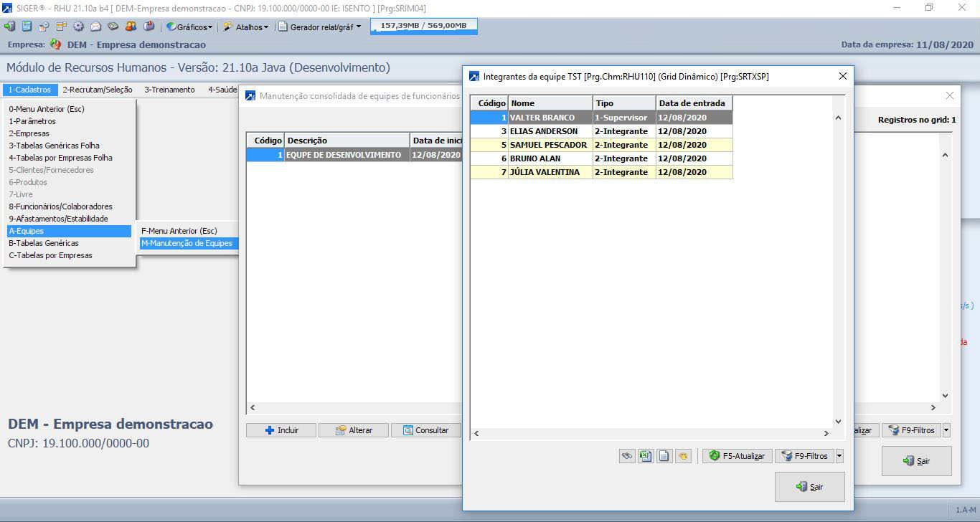The width and height of the screenshot is (980, 522).
Task: Open the arrow next to F9-Filtros in the team dialog
Action: click(x=839, y=456)
